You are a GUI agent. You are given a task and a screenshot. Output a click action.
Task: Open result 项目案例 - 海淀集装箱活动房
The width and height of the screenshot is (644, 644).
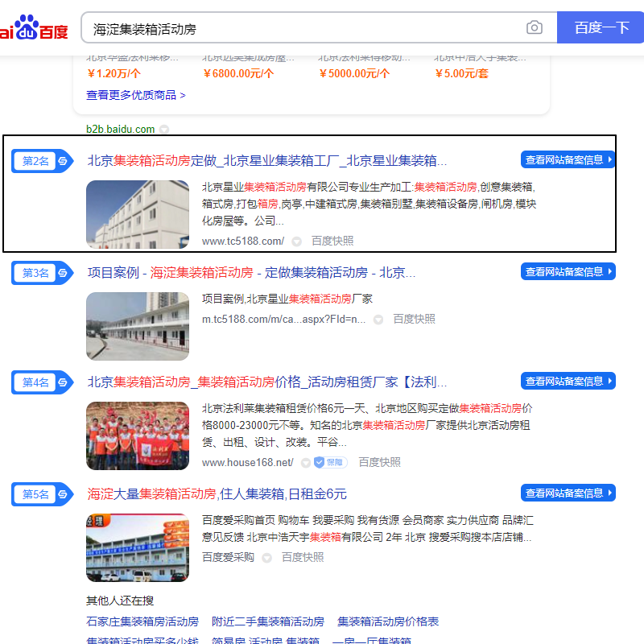251,273
